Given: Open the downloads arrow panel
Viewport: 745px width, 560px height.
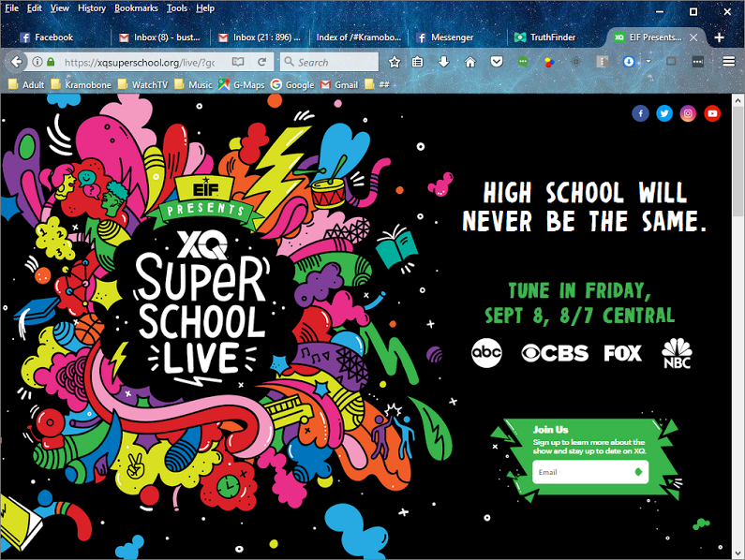Looking at the screenshot, I should [444, 62].
